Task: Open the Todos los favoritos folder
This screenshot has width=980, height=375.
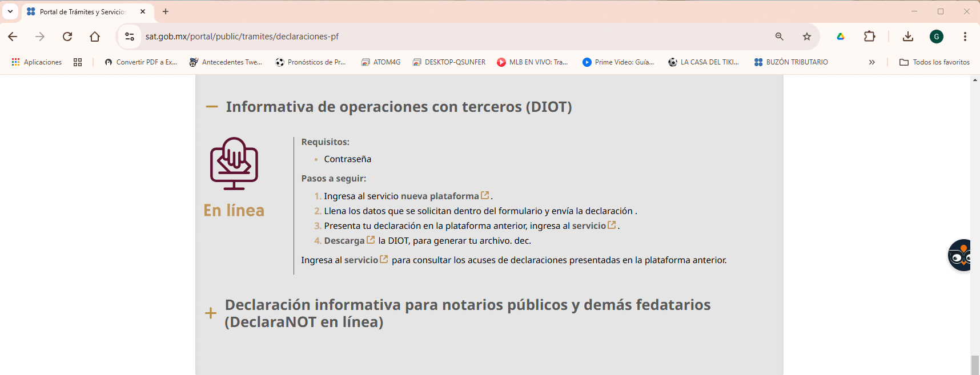Action: pyautogui.click(x=934, y=62)
